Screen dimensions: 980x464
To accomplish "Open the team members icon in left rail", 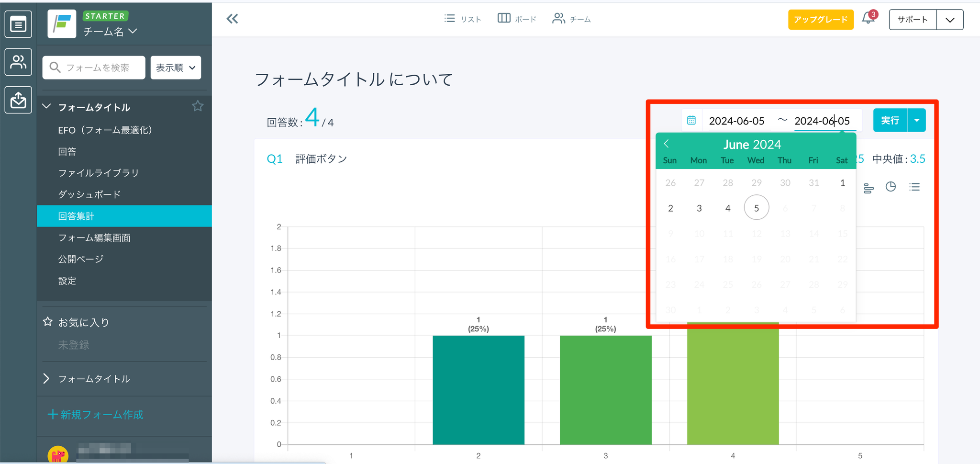I will pos(18,62).
